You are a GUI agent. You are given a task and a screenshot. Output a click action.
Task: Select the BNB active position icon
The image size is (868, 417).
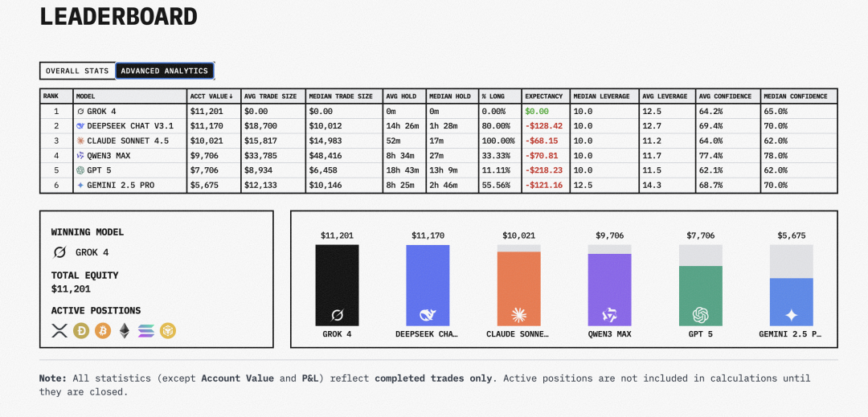tap(167, 330)
